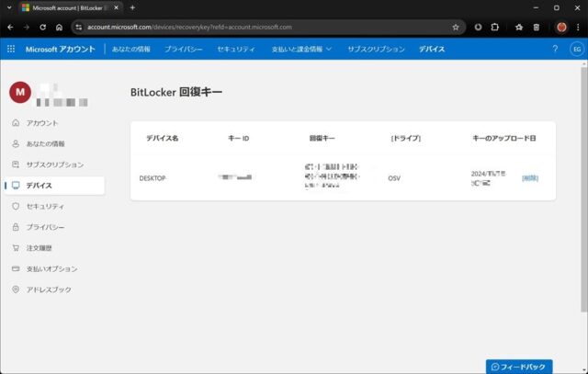The width and height of the screenshot is (588, 374).
Task: Open the フィードバック button
Action: click(519, 367)
